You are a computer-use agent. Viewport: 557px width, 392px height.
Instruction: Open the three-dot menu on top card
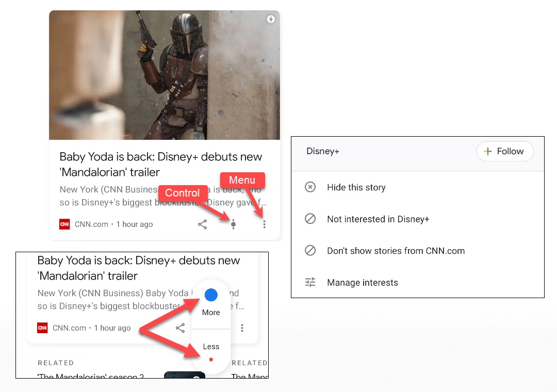[264, 224]
